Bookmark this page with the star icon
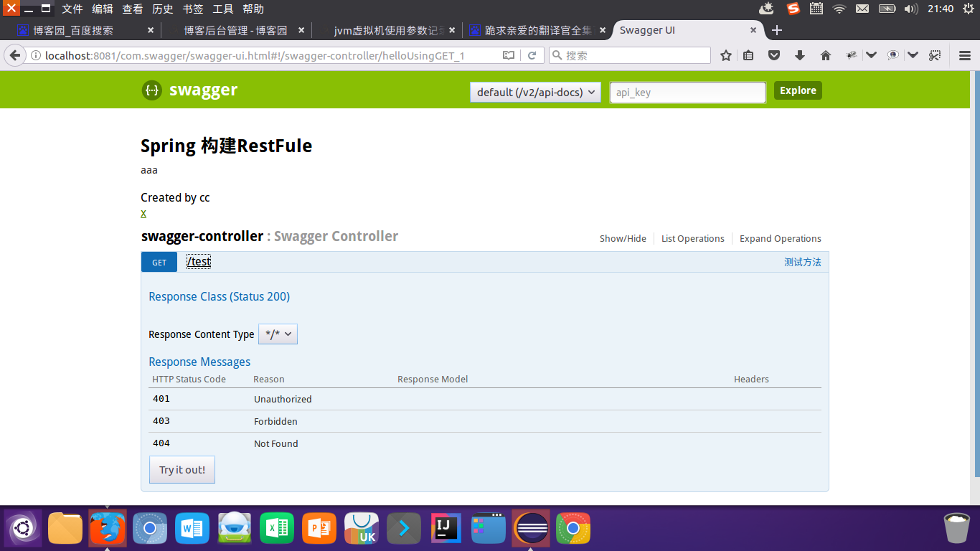980x551 pixels. pyautogui.click(x=726, y=55)
